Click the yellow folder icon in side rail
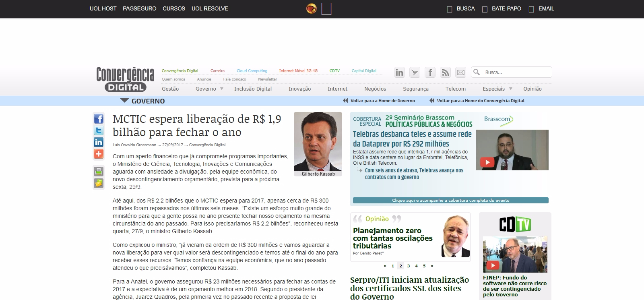 click(x=99, y=183)
